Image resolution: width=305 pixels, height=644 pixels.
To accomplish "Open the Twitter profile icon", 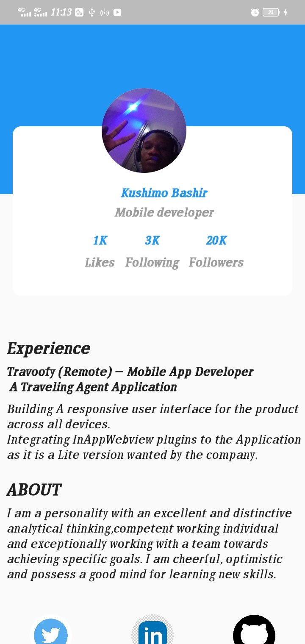I will [51, 632].
